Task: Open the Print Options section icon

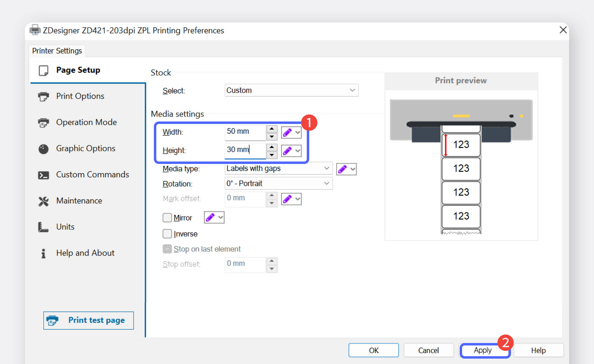Action: [x=43, y=96]
